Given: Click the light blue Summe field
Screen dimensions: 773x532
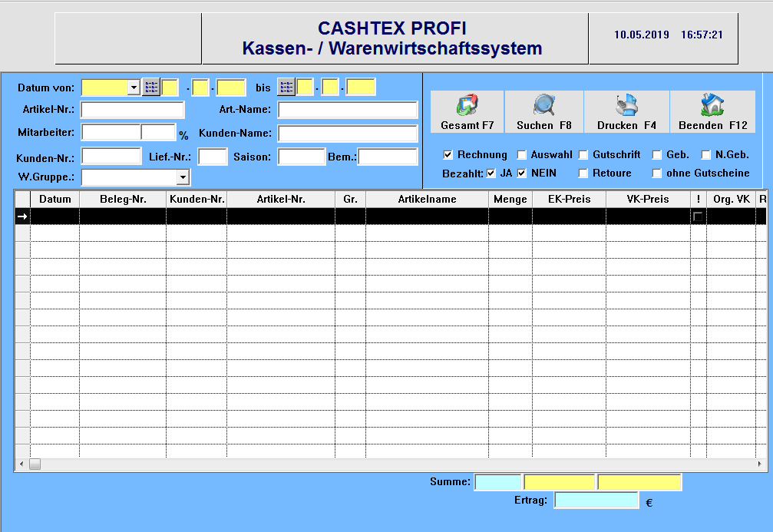Looking at the screenshot, I should (x=497, y=482).
